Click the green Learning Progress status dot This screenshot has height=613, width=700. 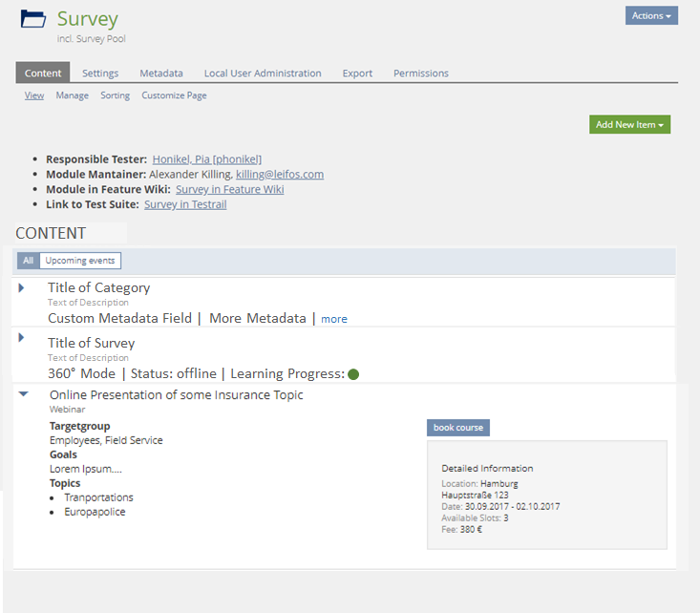[x=353, y=374]
